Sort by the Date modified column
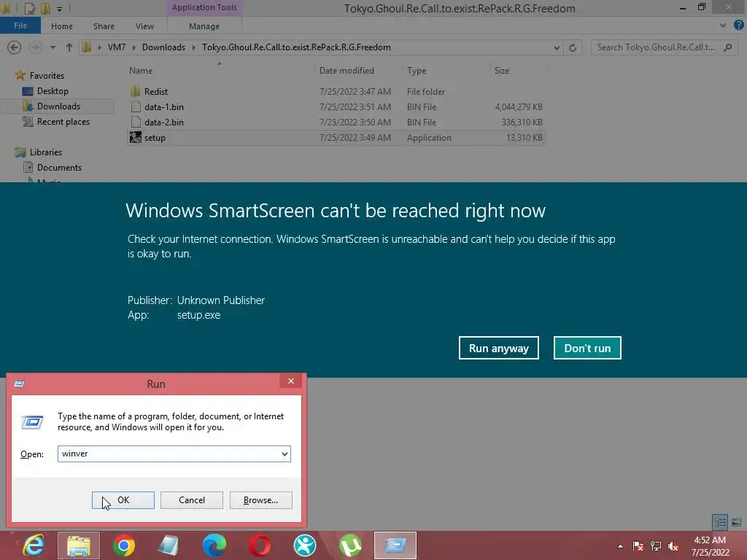Image resolution: width=747 pixels, height=560 pixels. (x=347, y=71)
